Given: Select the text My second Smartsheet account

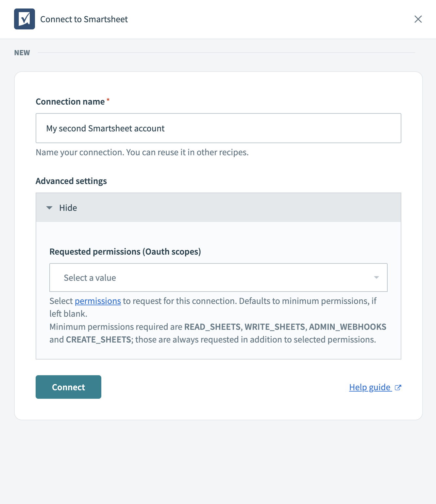Looking at the screenshot, I should 106,128.
